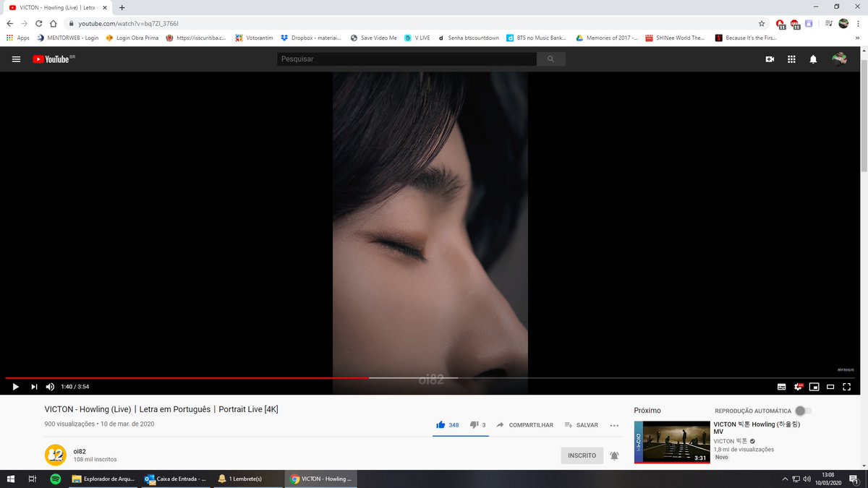The width and height of the screenshot is (868, 488).
Task: Click the INSCRITO subscribed button
Action: (x=582, y=455)
